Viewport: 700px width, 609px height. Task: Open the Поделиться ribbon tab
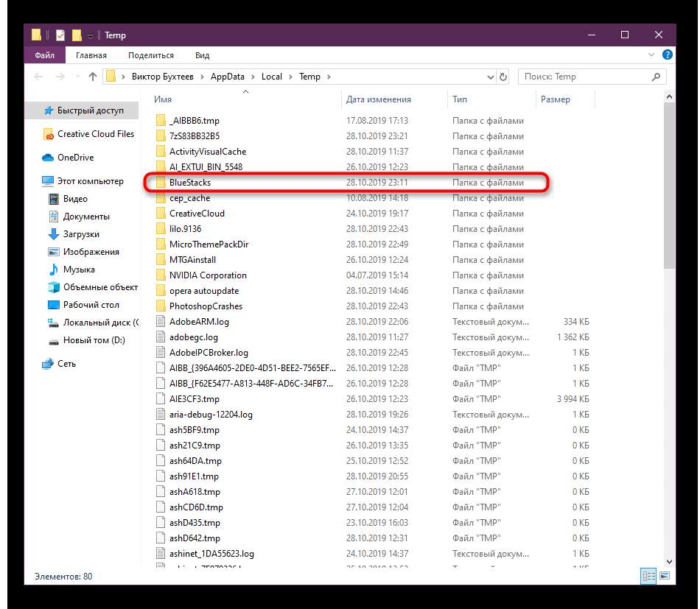coord(150,55)
